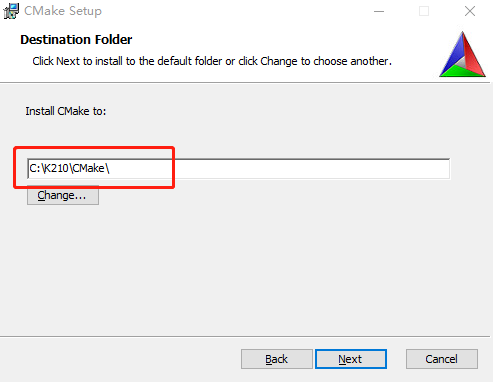Image resolution: width=493 pixels, height=382 pixels.
Task: Click the 'Click Next to install' description text
Action: click(x=212, y=61)
